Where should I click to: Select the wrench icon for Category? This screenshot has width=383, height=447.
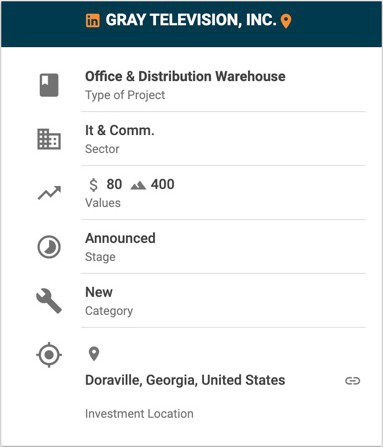[49, 301]
